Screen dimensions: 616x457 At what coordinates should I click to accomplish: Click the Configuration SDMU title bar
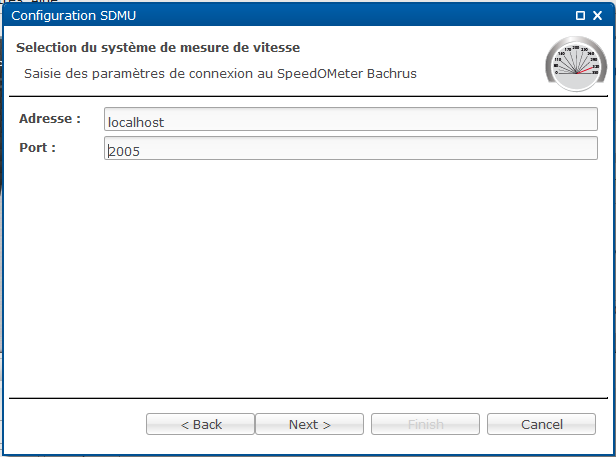[275, 15]
